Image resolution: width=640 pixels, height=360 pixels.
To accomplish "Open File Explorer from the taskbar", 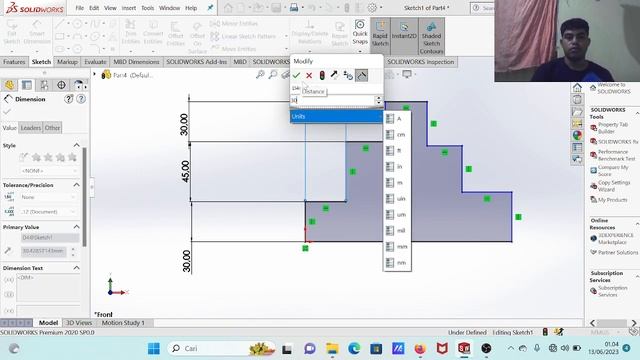I will pyautogui.click(x=332, y=349).
